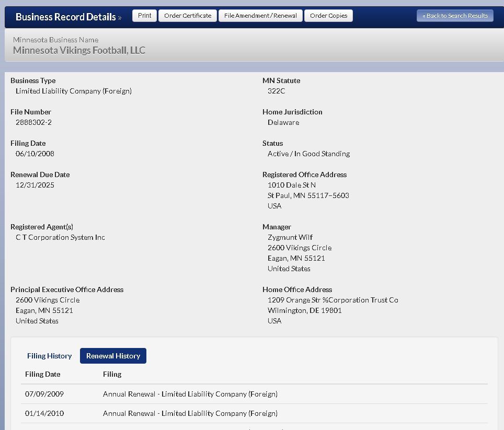
Task: Select St Paul, MN 55117-5603
Action: pyautogui.click(x=308, y=195)
